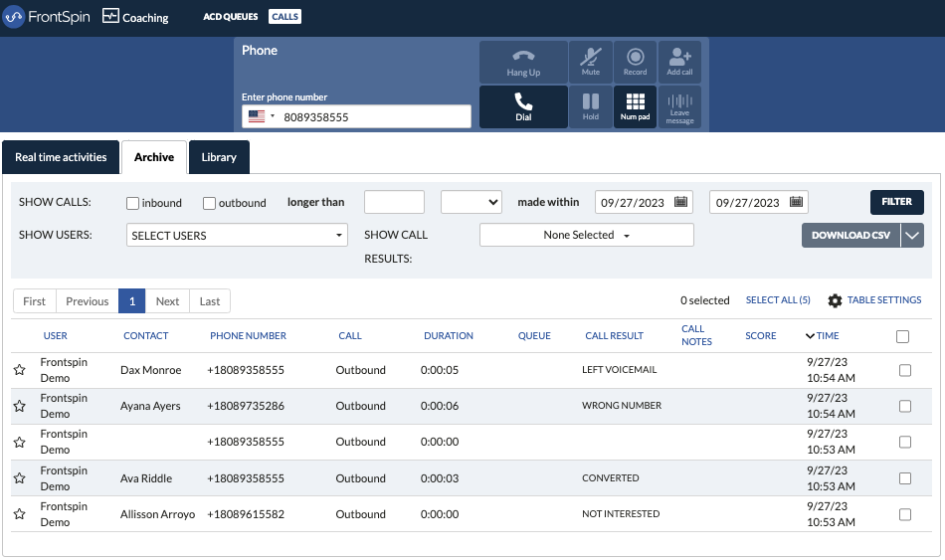Select page 1 in pagination
Image resolution: width=945 pixels, height=560 pixels.
pyautogui.click(x=132, y=301)
